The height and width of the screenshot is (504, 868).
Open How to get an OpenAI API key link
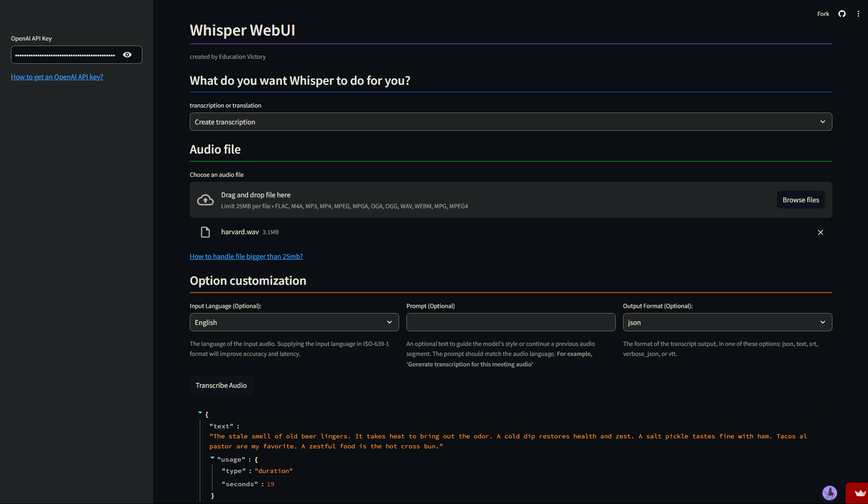pos(57,77)
